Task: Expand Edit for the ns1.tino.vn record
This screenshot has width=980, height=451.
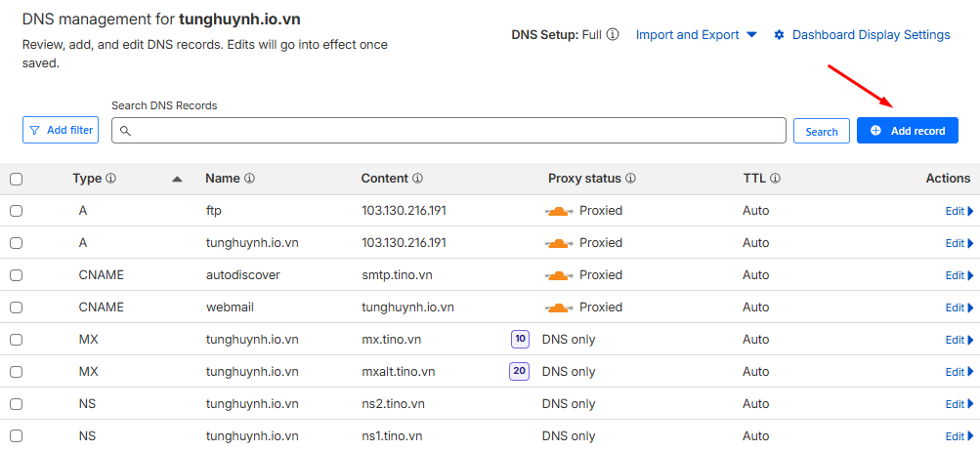Action: point(959,436)
